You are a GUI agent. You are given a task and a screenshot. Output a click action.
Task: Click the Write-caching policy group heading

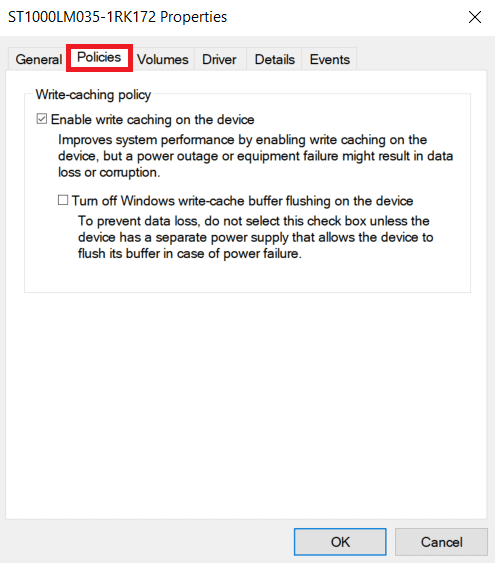coord(93,95)
